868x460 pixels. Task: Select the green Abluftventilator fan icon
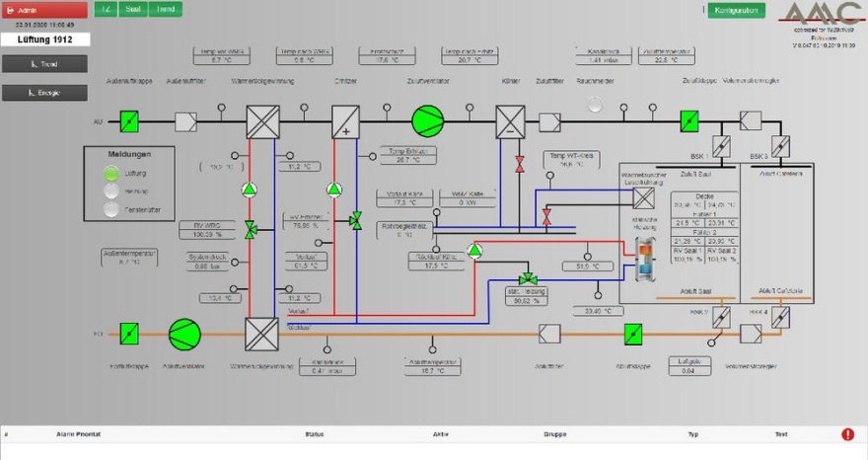tap(183, 334)
